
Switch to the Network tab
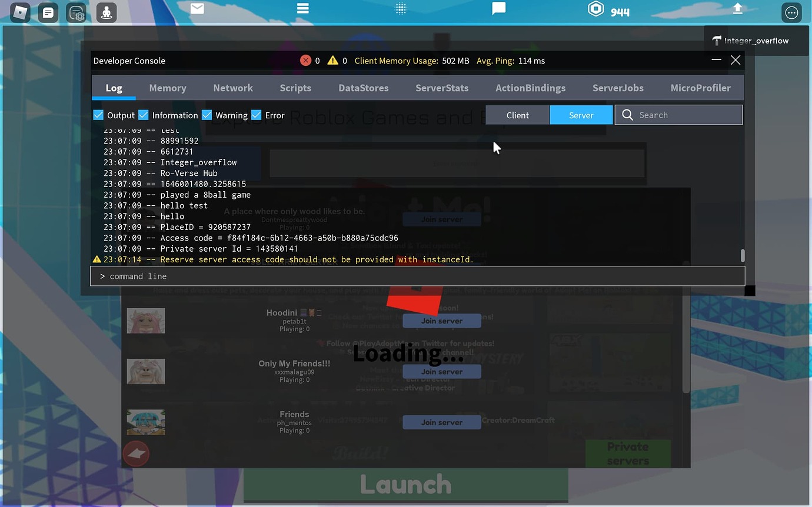(233, 87)
